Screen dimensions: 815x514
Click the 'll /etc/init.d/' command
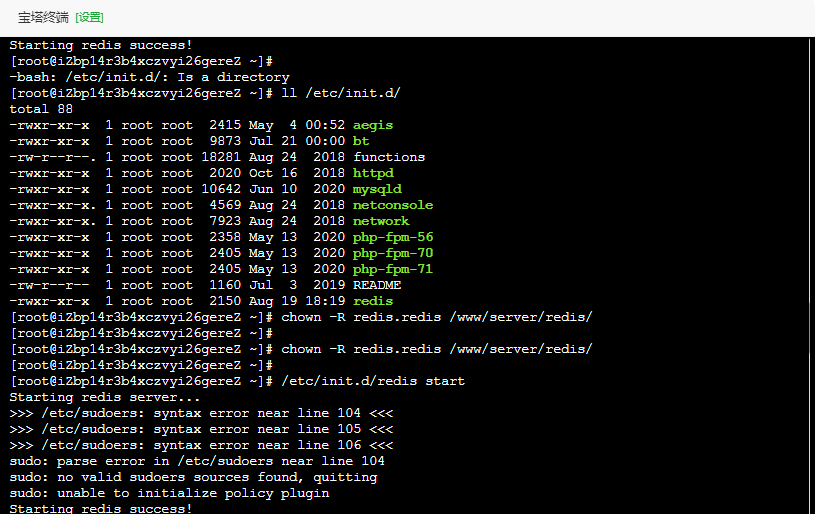(x=341, y=93)
